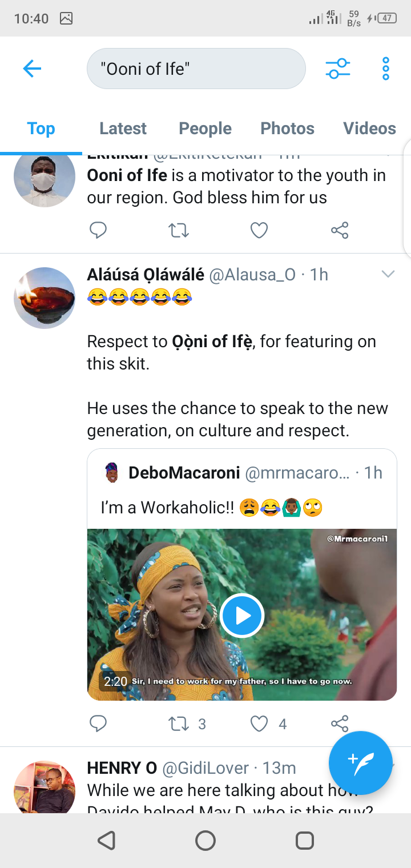Expand options caret on Aláúsá Ọláwálé's tweet
411x868 pixels.
point(388,275)
